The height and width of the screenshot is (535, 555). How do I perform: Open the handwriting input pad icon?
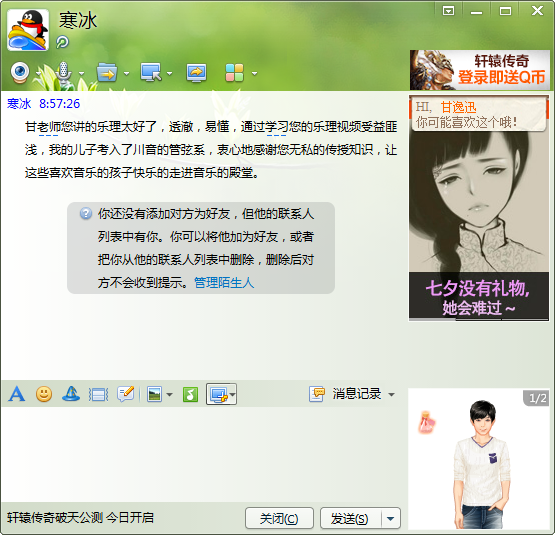(126, 394)
